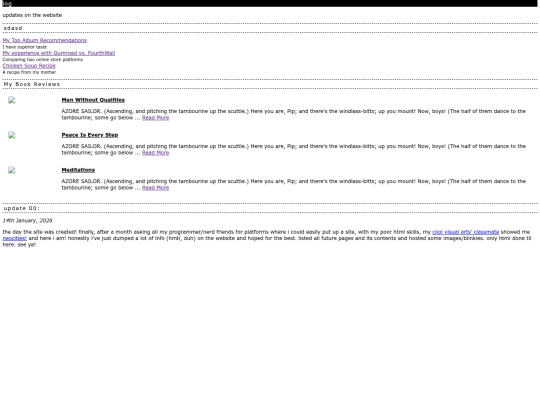Click the 'sdasd' section heading

[13, 28]
